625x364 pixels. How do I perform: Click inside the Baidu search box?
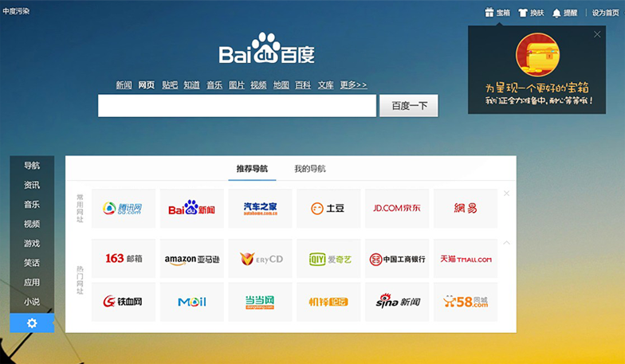(x=237, y=106)
